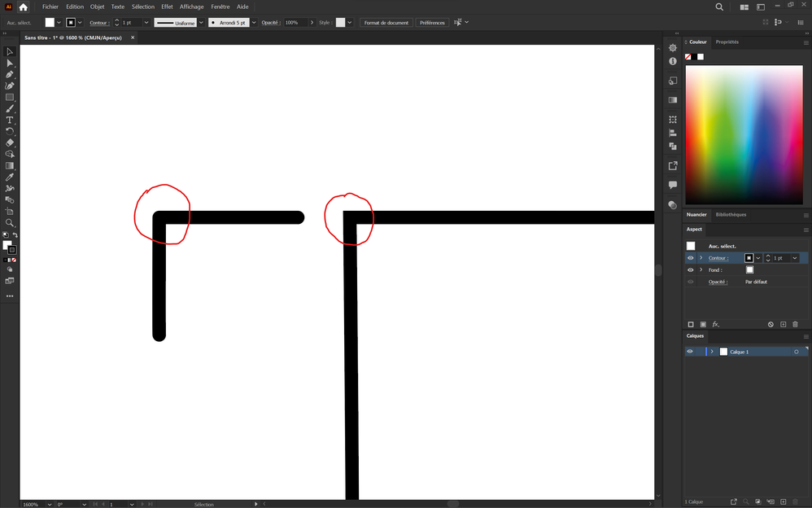Click the Opacité link in control bar
The width and height of the screenshot is (812, 508).
click(x=271, y=22)
